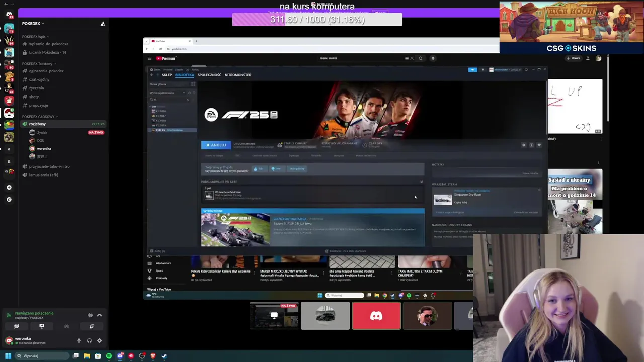
Task: Start an activity with controller icon
Action: click(66, 326)
